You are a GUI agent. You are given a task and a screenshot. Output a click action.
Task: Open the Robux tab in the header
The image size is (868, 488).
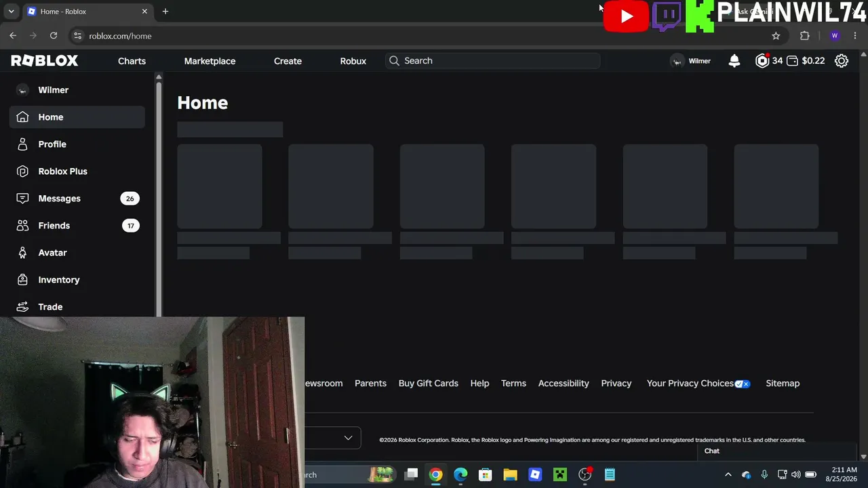pyautogui.click(x=353, y=61)
